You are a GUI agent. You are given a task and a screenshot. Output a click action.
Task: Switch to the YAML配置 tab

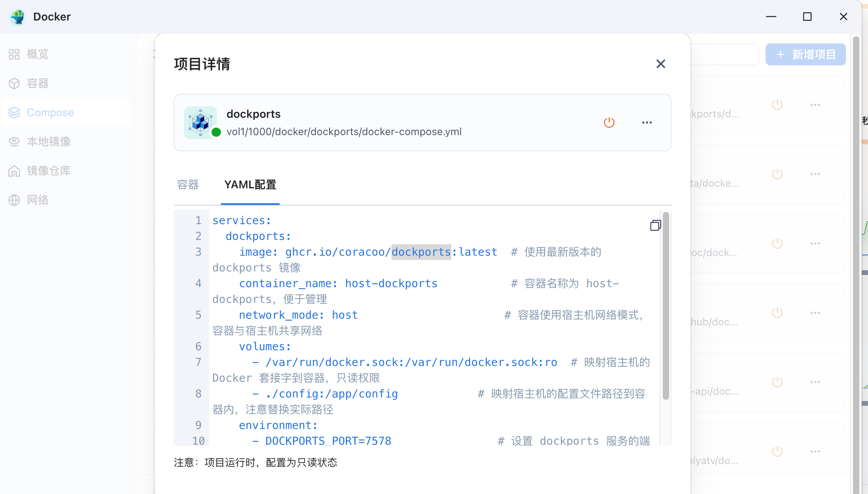pos(250,185)
